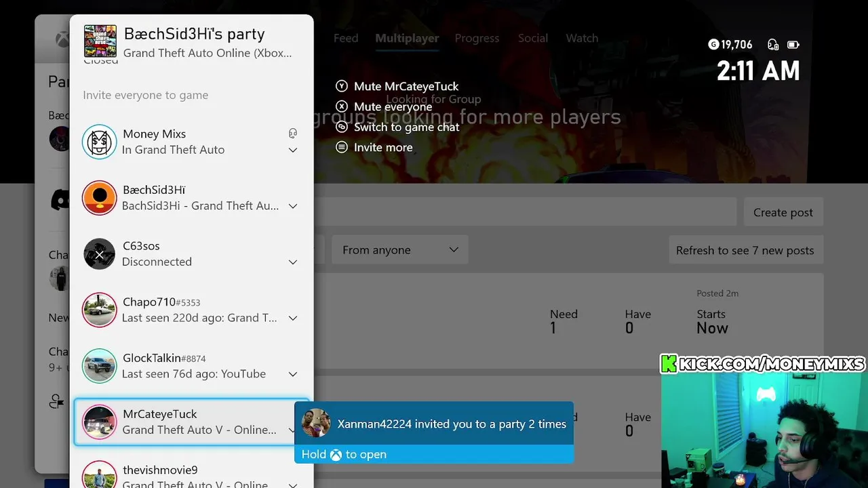This screenshot has width=868, height=488.
Task: Click the headset status icon near clock
Action: tap(773, 45)
